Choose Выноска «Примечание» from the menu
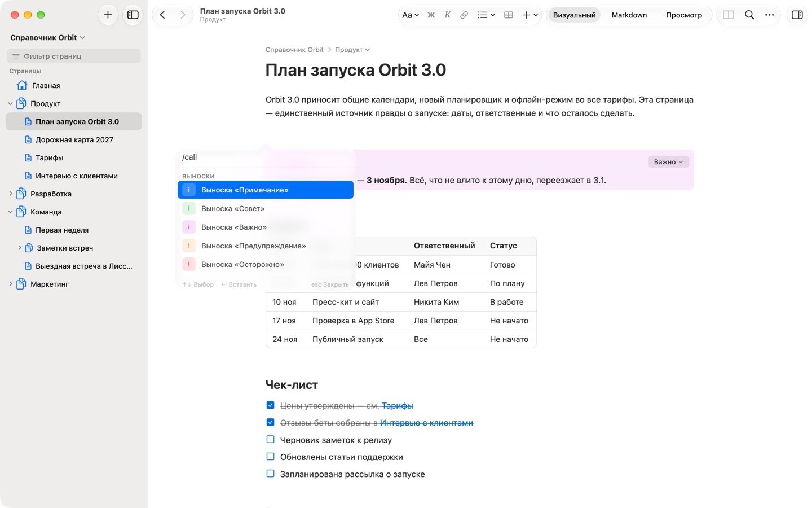This screenshot has height=508, width=812. (x=266, y=190)
